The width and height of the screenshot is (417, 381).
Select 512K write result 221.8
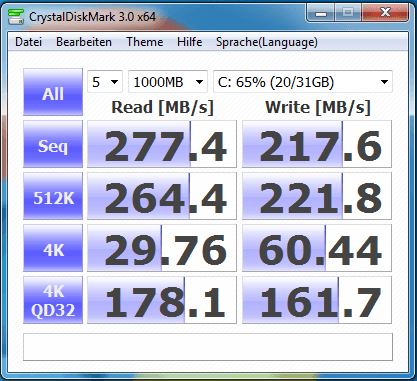tap(317, 196)
